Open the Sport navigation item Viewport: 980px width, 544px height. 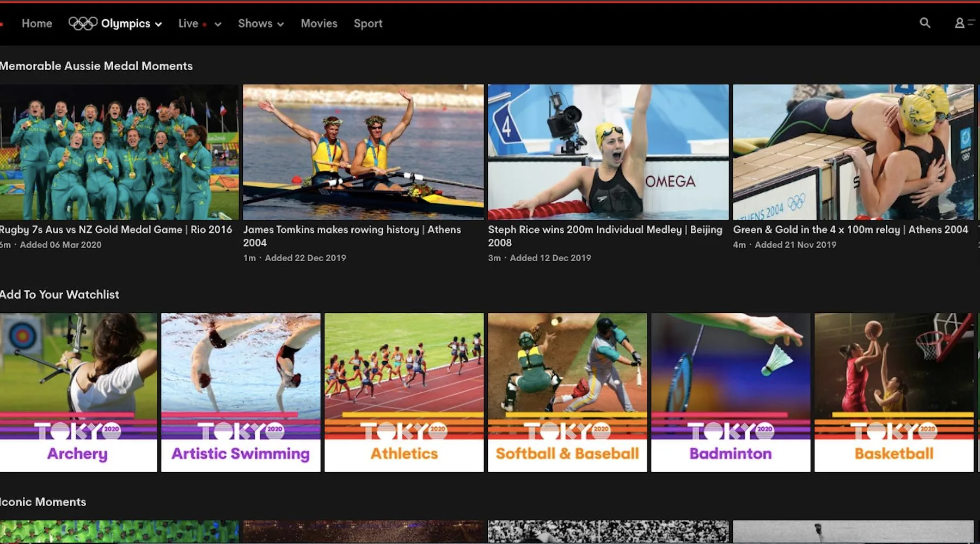pyautogui.click(x=368, y=23)
